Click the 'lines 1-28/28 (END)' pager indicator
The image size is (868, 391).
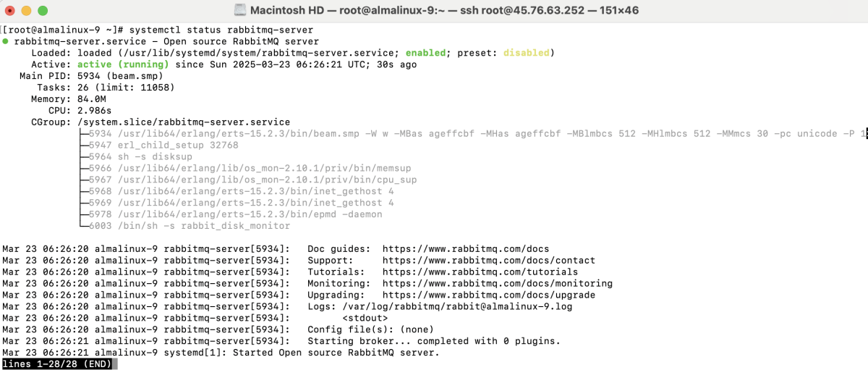(57, 364)
